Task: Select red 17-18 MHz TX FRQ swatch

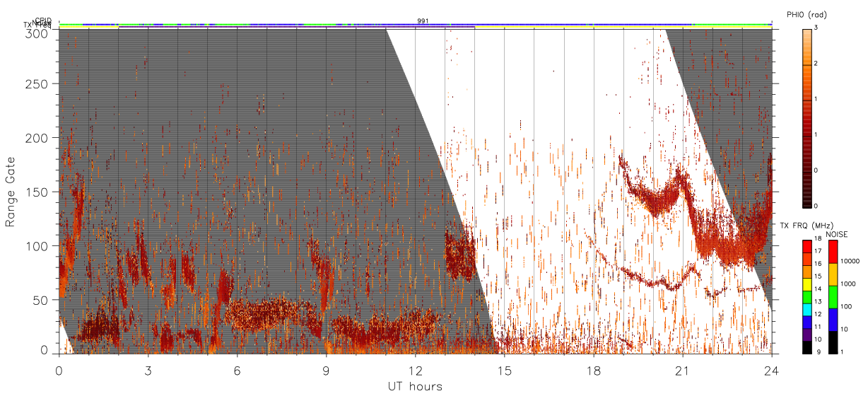Action: [807, 247]
